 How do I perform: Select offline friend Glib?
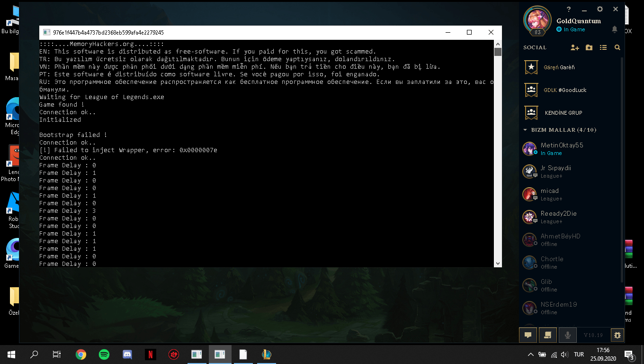click(x=570, y=285)
